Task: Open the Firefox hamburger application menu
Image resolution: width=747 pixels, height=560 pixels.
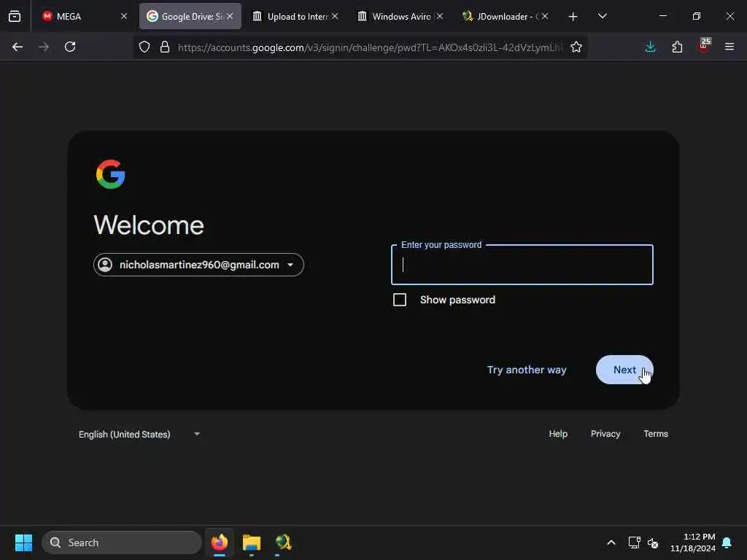Action: (729, 47)
